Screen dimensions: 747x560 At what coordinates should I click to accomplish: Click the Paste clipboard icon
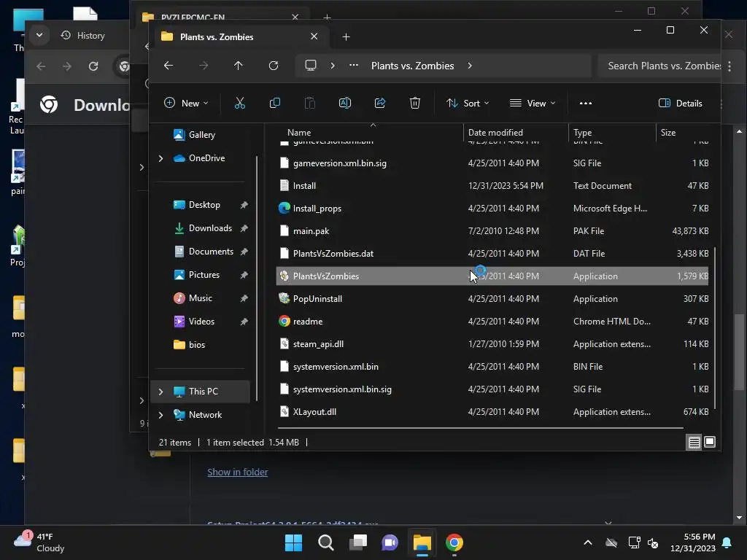coord(309,103)
